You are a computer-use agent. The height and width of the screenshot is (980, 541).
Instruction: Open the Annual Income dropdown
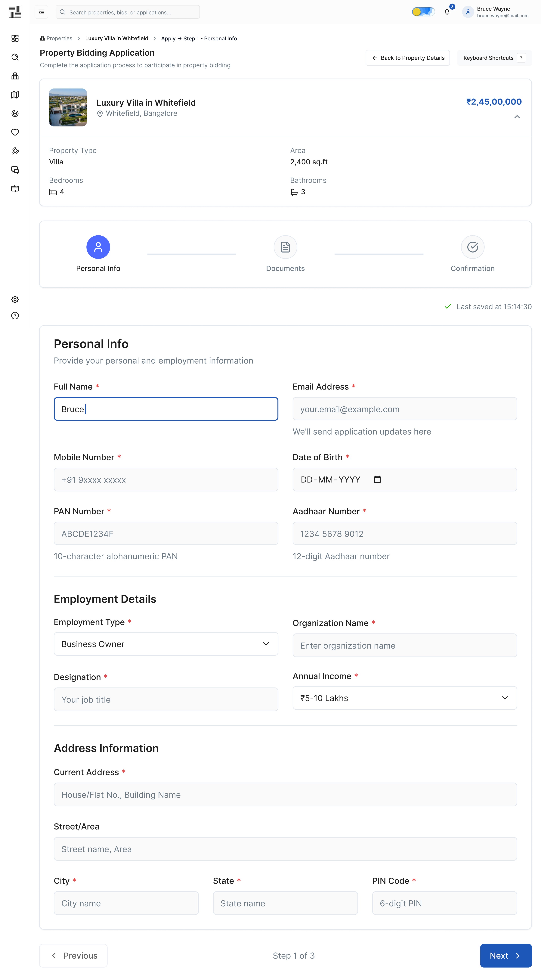[405, 698]
